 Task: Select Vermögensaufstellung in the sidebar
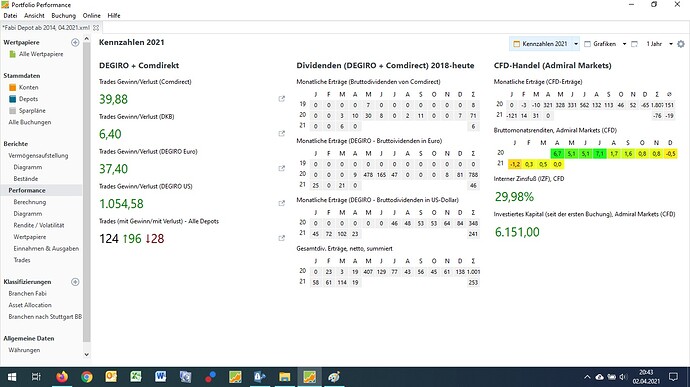(x=38, y=155)
